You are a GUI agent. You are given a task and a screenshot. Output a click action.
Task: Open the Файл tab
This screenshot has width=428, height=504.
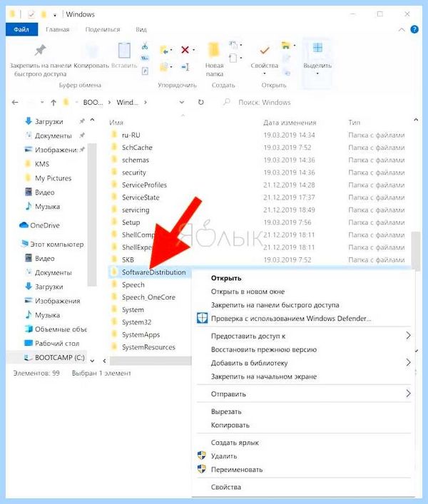coord(21,29)
